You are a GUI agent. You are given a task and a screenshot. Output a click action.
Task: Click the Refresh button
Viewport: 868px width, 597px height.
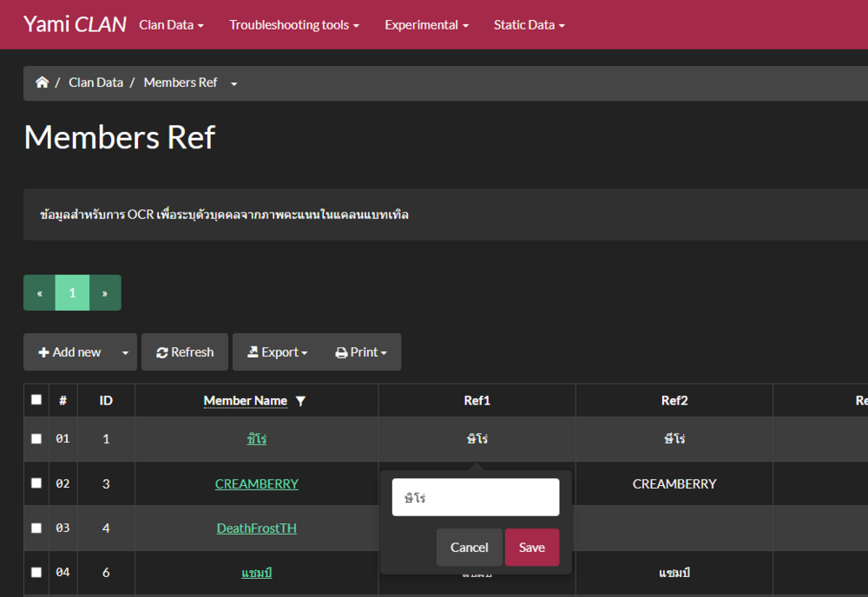point(185,352)
